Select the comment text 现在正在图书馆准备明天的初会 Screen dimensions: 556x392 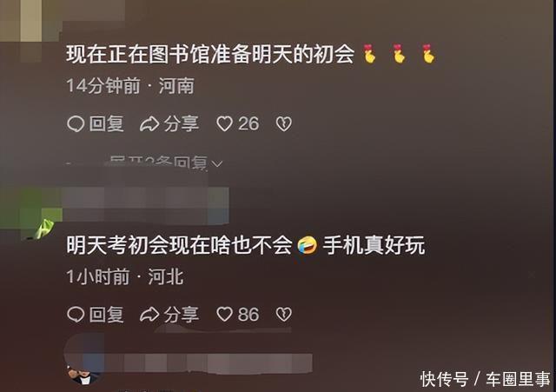[210, 54]
